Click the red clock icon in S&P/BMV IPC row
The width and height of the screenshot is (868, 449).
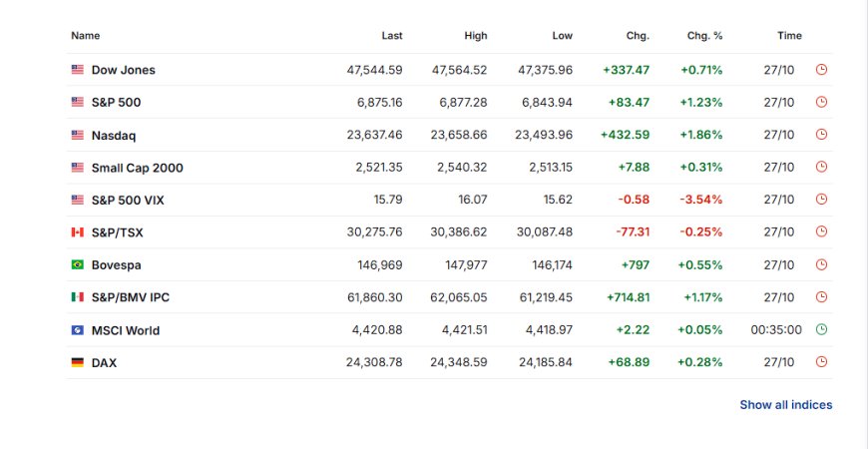click(x=821, y=296)
